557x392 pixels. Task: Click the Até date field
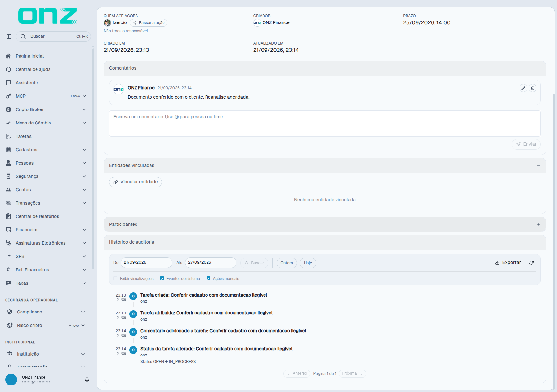tap(211, 263)
